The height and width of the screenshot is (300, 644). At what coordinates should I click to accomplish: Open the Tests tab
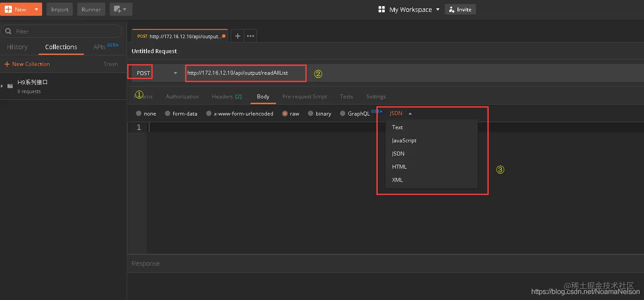pyautogui.click(x=346, y=96)
